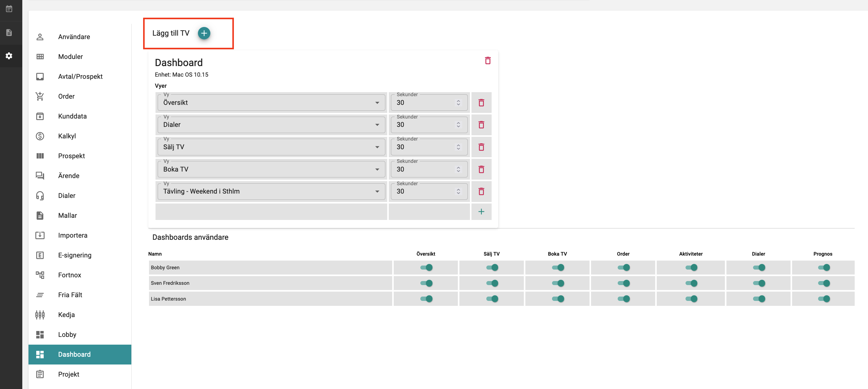Delete the Dialer view row
The width and height of the screenshot is (868, 389).
pyautogui.click(x=481, y=125)
